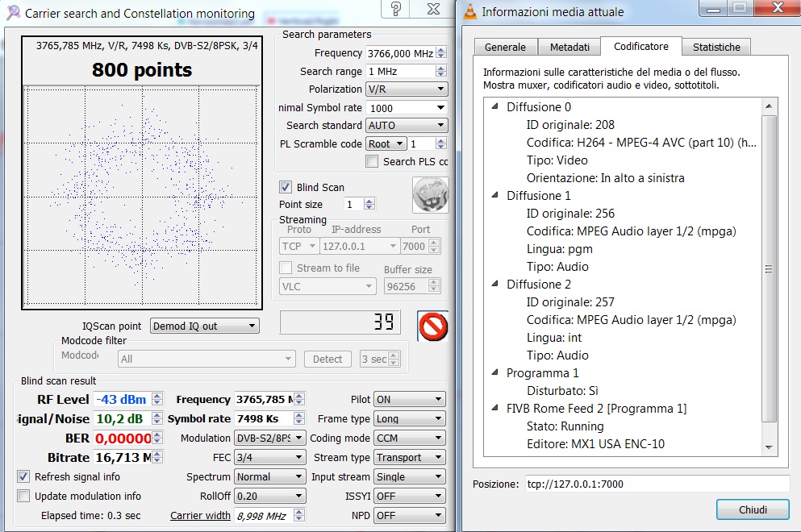Uncheck Refresh signal info
801x532 pixels.
click(x=23, y=477)
